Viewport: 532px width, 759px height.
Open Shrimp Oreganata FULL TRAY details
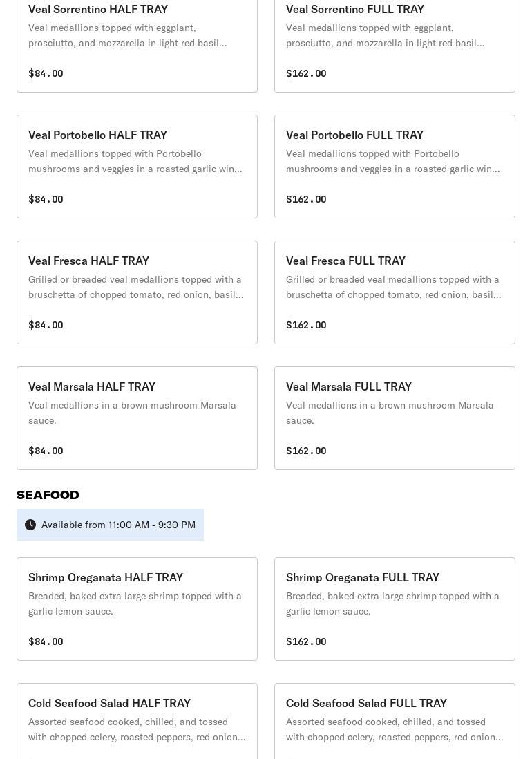tap(395, 609)
